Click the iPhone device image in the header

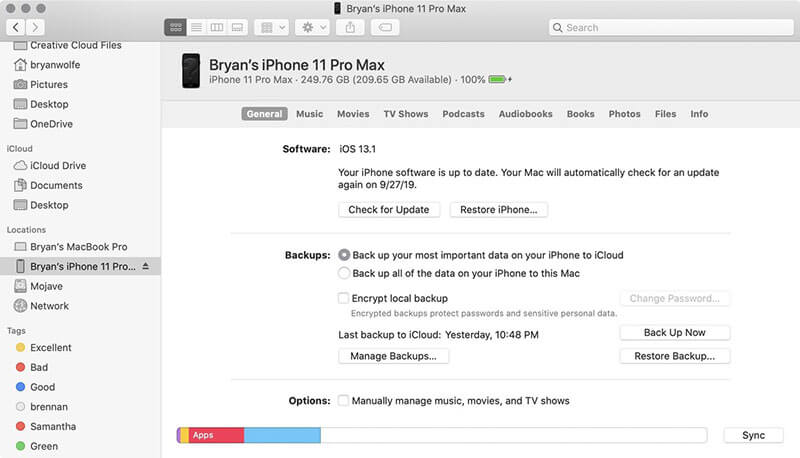pos(191,71)
